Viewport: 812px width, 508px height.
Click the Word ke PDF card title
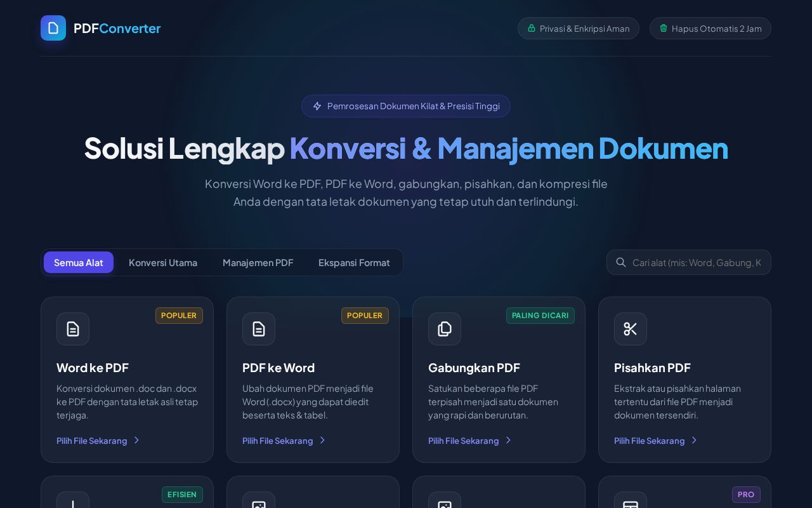point(93,368)
